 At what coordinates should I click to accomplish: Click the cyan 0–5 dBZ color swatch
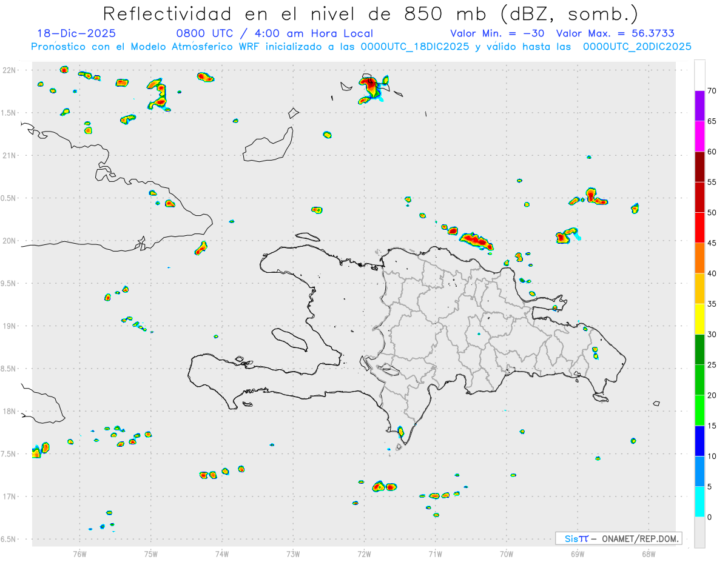(x=699, y=502)
